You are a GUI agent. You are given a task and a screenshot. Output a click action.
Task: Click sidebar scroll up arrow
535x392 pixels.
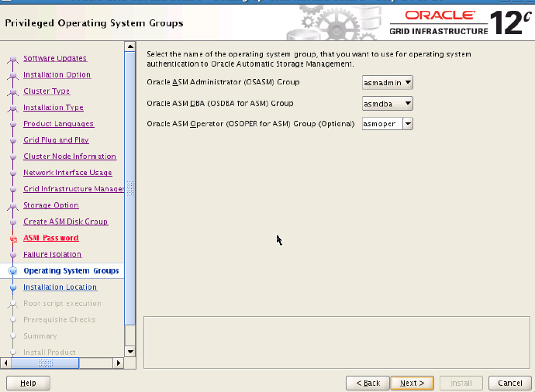click(x=130, y=46)
